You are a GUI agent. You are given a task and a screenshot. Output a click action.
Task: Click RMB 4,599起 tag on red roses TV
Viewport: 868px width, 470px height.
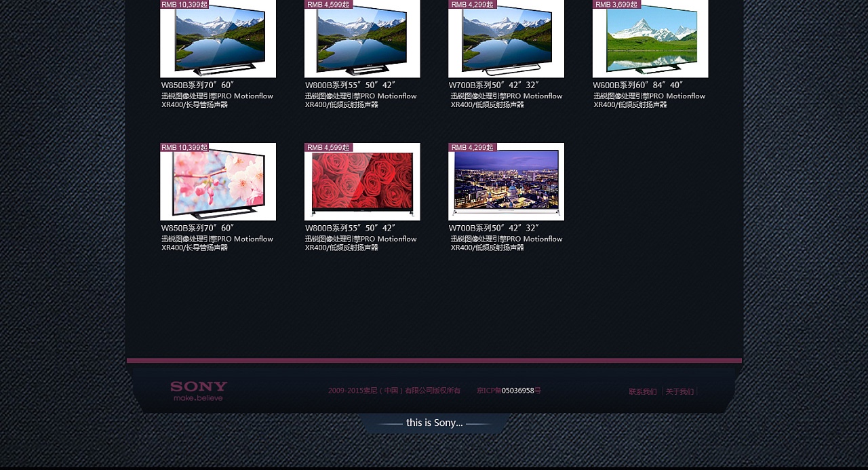pos(328,147)
